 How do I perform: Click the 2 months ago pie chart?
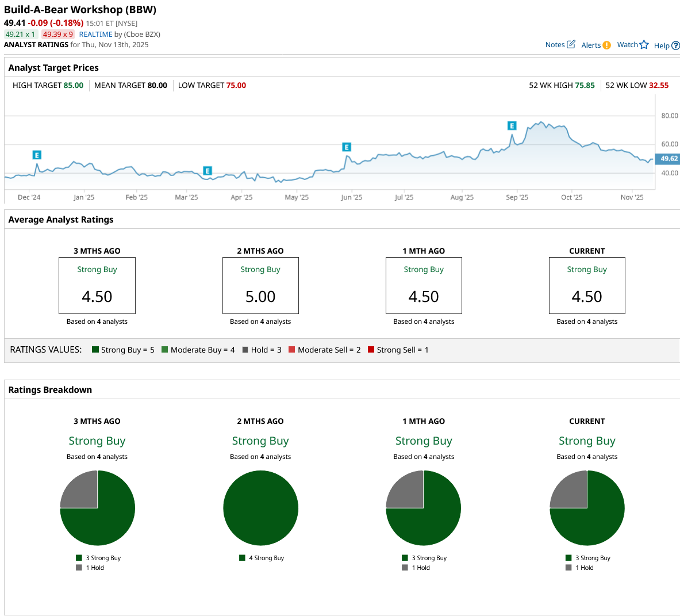pos(260,508)
